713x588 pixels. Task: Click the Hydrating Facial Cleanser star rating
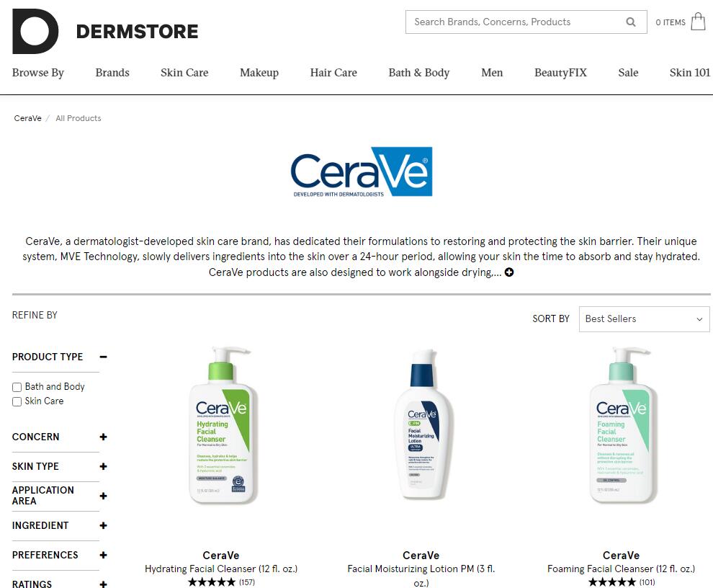click(212, 582)
